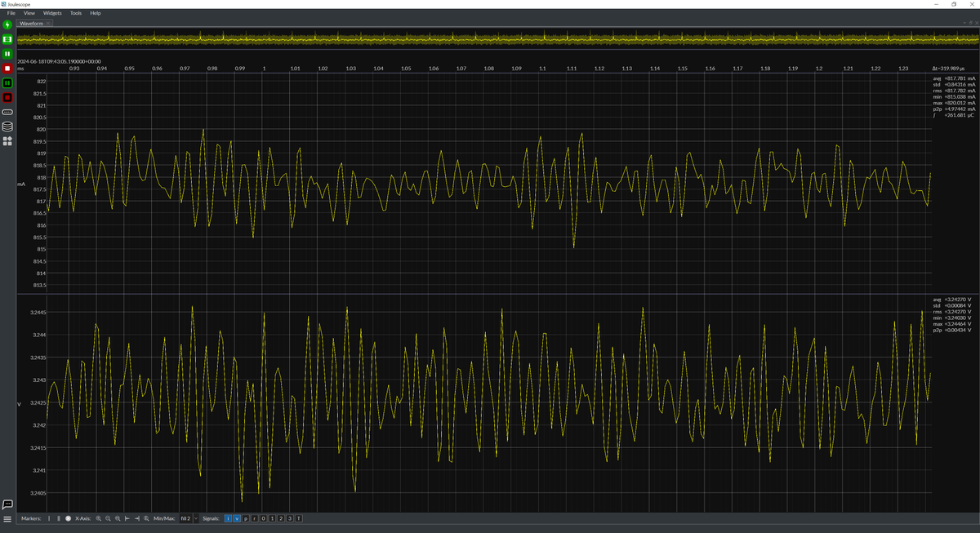Toggle the general-purpose input '0' signal
Screen dimensions: 980x533
click(x=263, y=518)
